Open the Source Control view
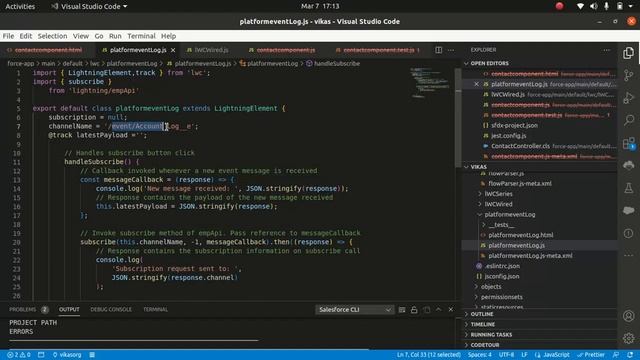 tap(629, 75)
